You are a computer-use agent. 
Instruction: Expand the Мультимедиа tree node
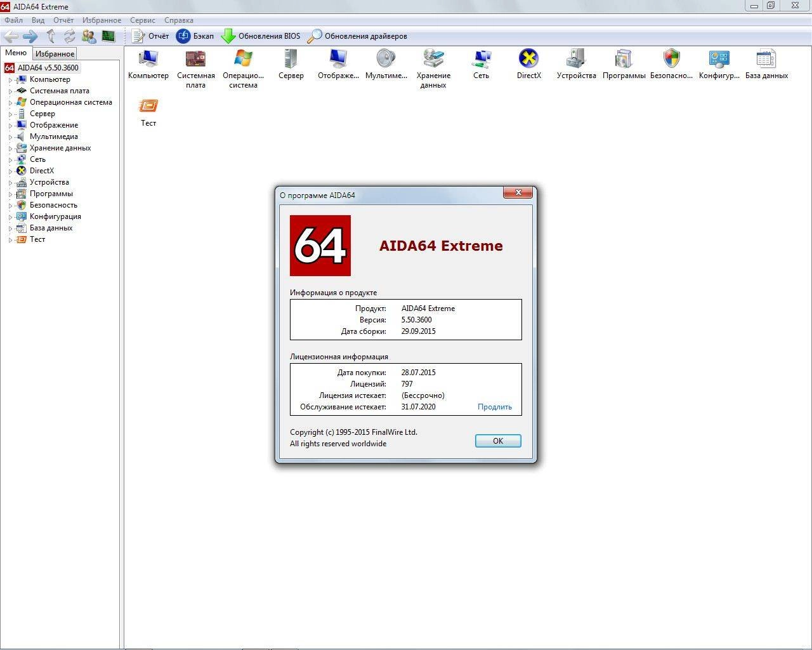[x=10, y=137]
